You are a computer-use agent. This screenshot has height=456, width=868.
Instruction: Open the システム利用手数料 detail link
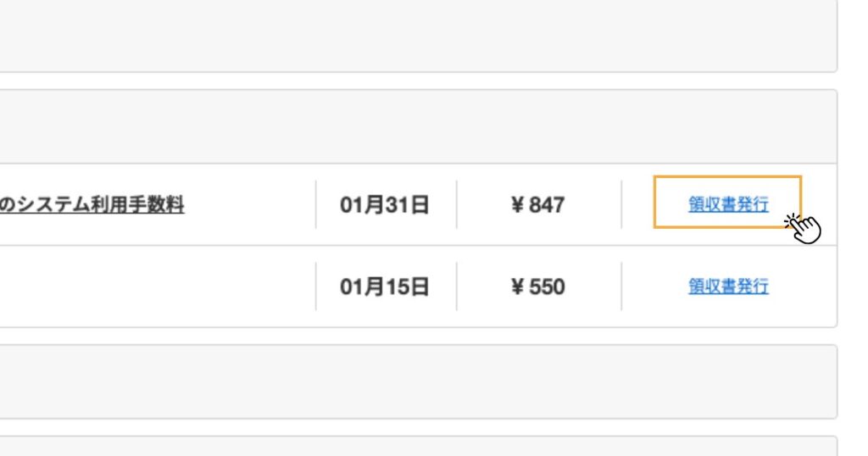tap(92, 205)
